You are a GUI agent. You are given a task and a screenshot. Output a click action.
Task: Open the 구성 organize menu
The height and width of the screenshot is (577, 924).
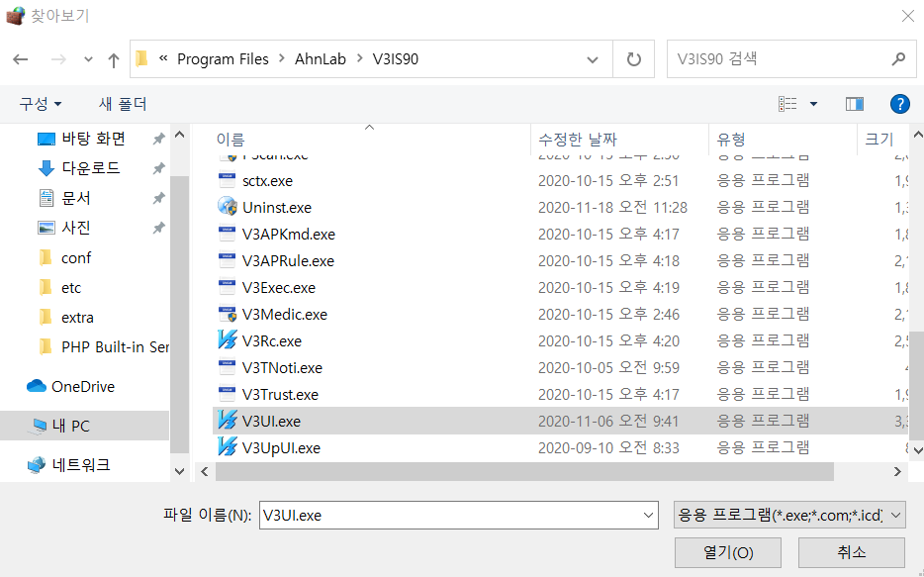click(x=41, y=104)
